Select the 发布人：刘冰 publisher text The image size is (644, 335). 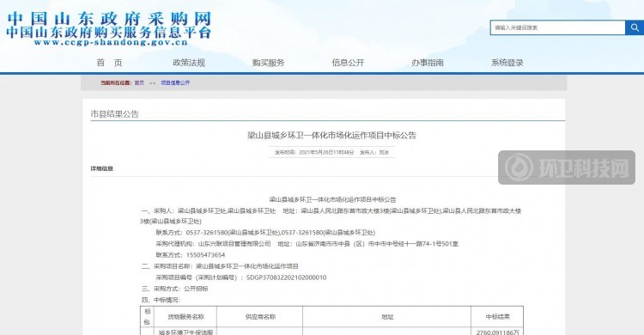[374, 152]
